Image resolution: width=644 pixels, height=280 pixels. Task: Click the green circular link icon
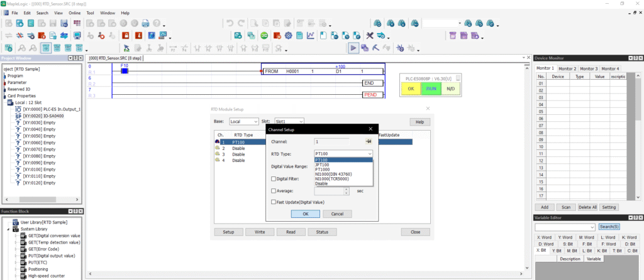pos(264,36)
